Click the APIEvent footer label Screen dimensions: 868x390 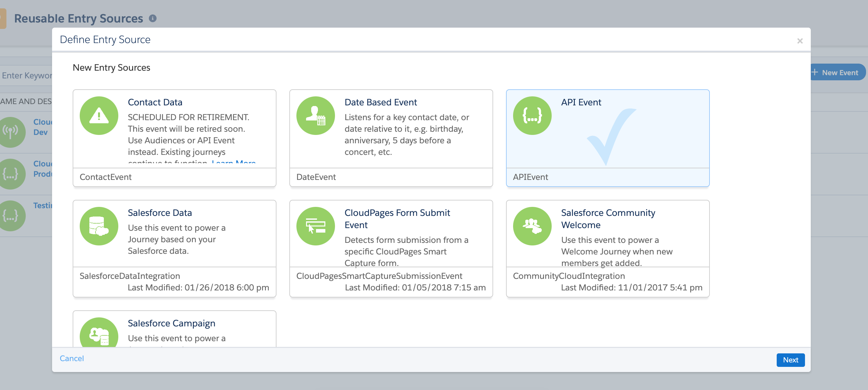pyautogui.click(x=530, y=177)
